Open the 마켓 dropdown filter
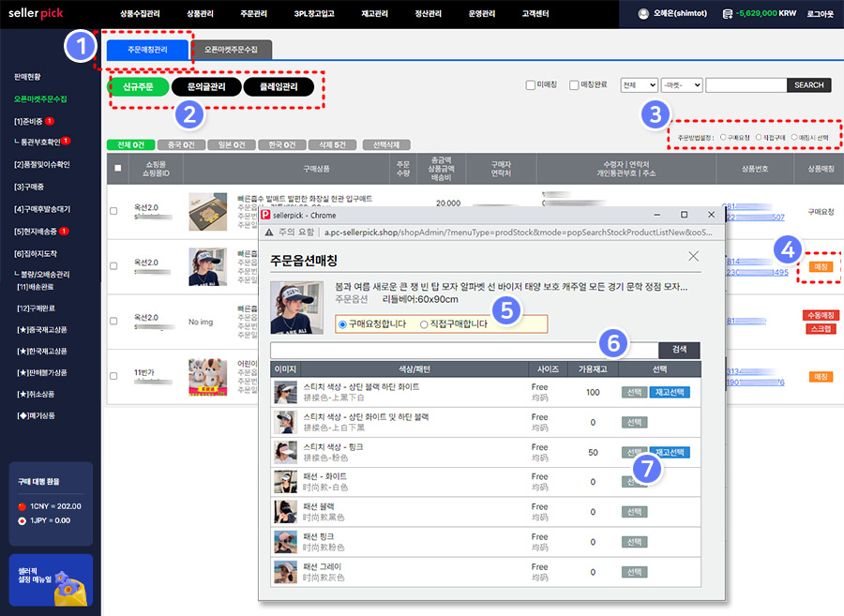The width and height of the screenshot is (844, 616). [x=682, y=85]
